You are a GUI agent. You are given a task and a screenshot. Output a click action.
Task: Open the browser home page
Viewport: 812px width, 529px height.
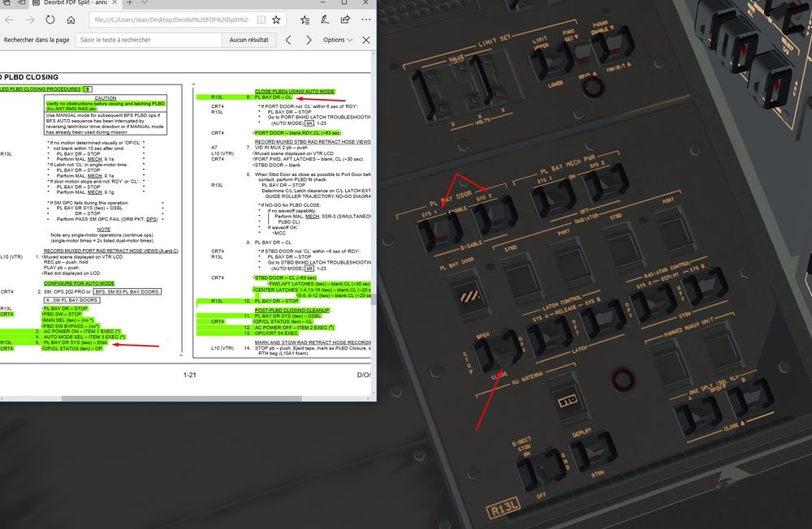[x=71, y=19]
